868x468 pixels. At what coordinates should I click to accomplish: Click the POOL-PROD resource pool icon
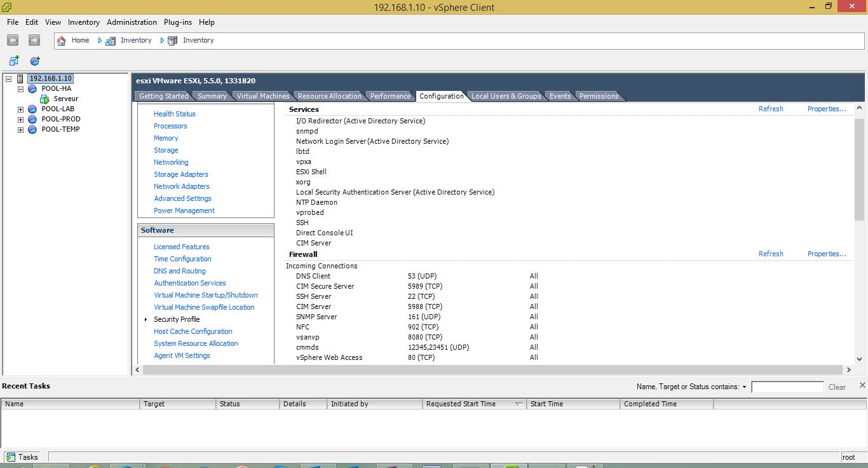tap(32, 120)
